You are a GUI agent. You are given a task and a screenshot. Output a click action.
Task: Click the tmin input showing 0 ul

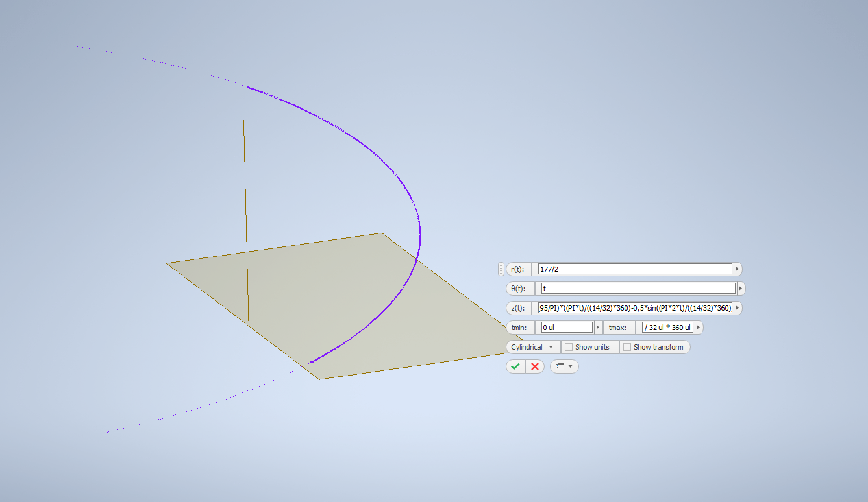pos(567,328)
